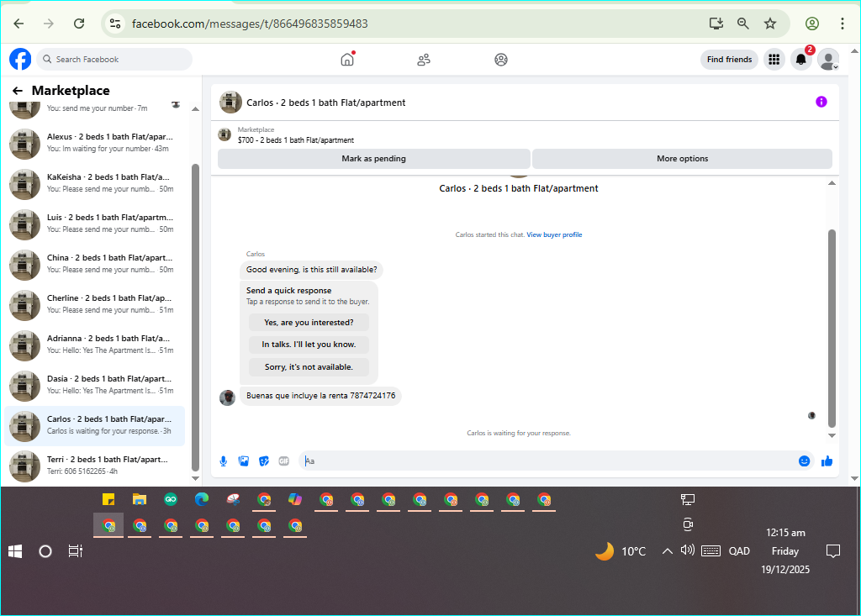This screenshot has width=861, height=616.
Task: Open Task View
Action: point(75,551)
